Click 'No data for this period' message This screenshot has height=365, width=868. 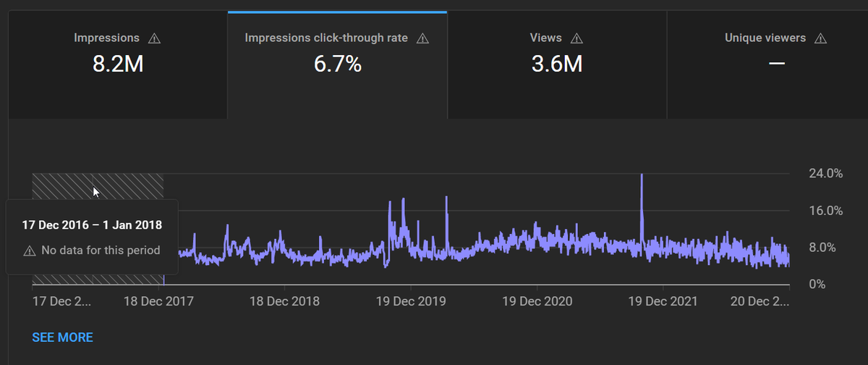(101, 251)
